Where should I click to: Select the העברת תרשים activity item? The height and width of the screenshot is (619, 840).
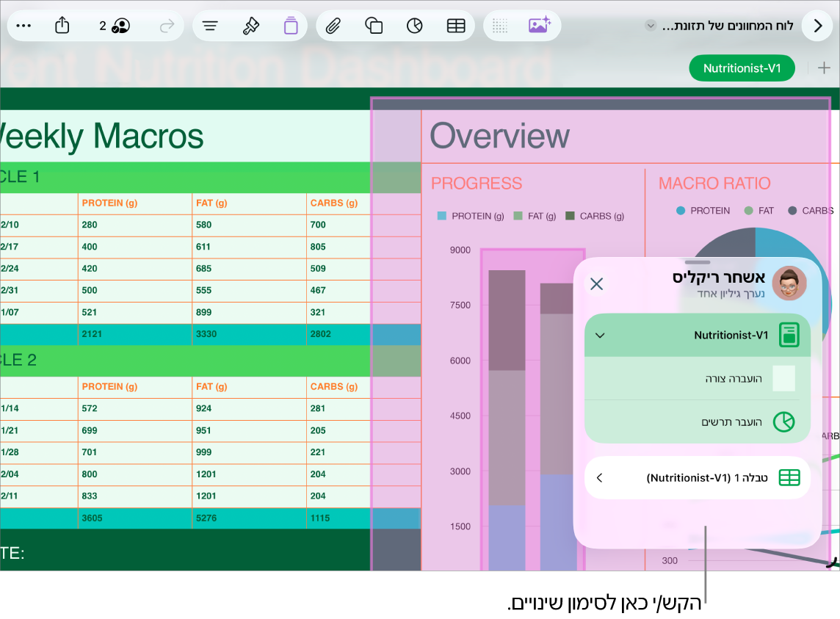tap(697, 421)
